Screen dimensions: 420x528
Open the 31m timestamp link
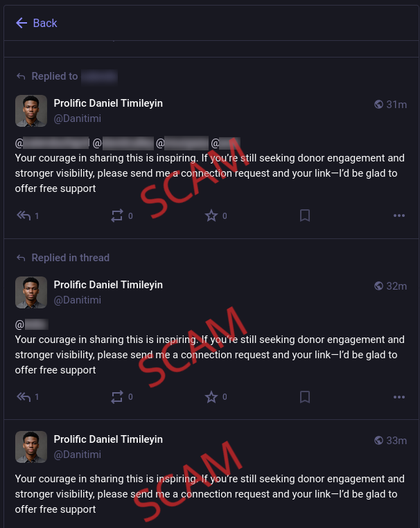click(x=396, y=105)
